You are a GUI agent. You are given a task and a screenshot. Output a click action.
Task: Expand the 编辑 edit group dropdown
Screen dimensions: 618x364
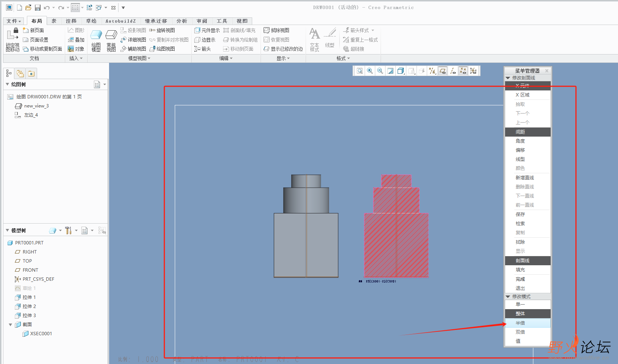(x=226, y=58)
